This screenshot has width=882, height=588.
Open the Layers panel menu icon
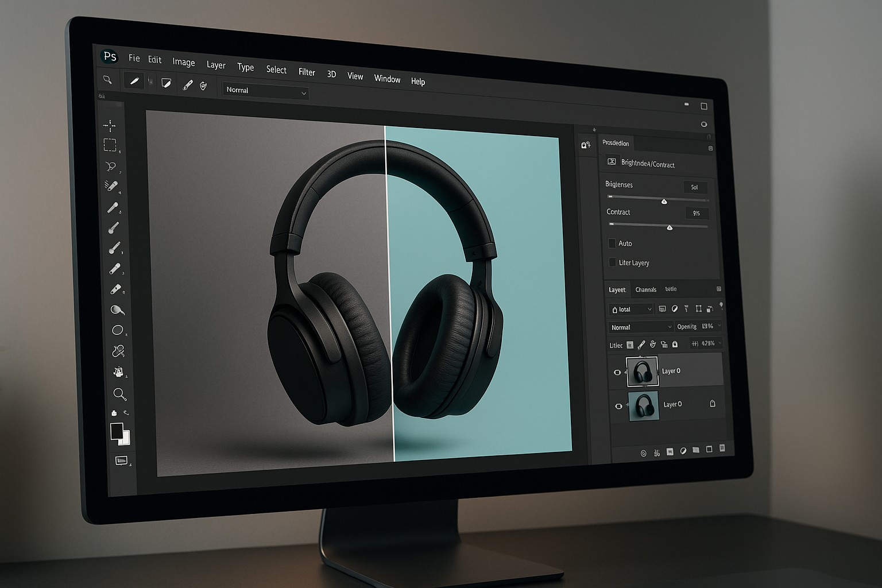(718, 289)
